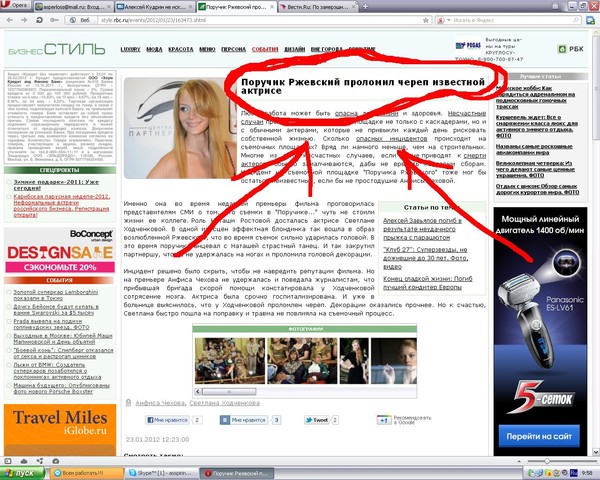Click the actress photo in the article
Viewport: 600px width, 480px height.
pyautogui.click(x=179, y=128)
